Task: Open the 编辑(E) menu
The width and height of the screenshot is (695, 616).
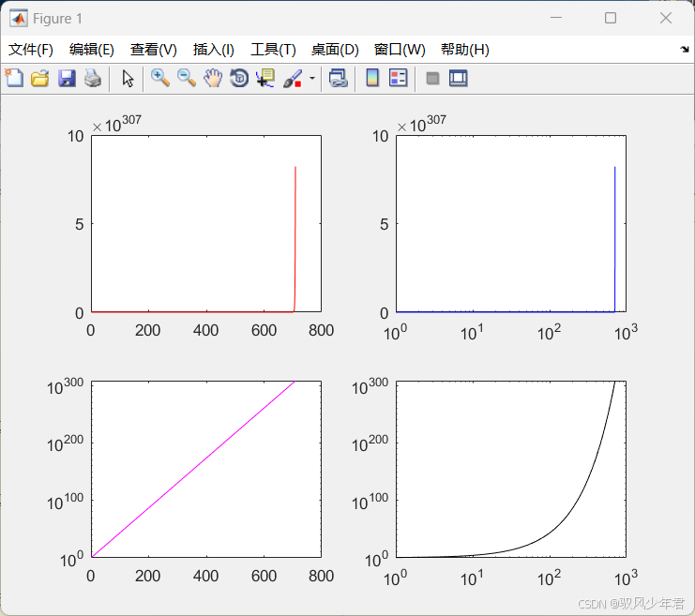Action: click(x=92, y=49)
